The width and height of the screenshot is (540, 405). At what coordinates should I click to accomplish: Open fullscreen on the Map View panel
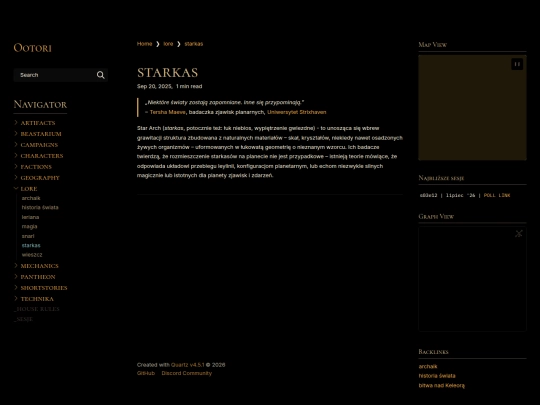(517, 64)
